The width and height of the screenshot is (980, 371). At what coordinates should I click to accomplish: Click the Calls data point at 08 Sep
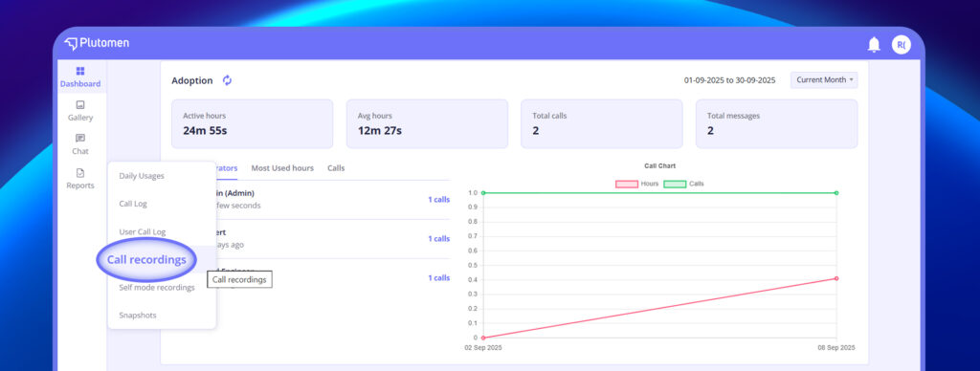click(x=836, y=193)
